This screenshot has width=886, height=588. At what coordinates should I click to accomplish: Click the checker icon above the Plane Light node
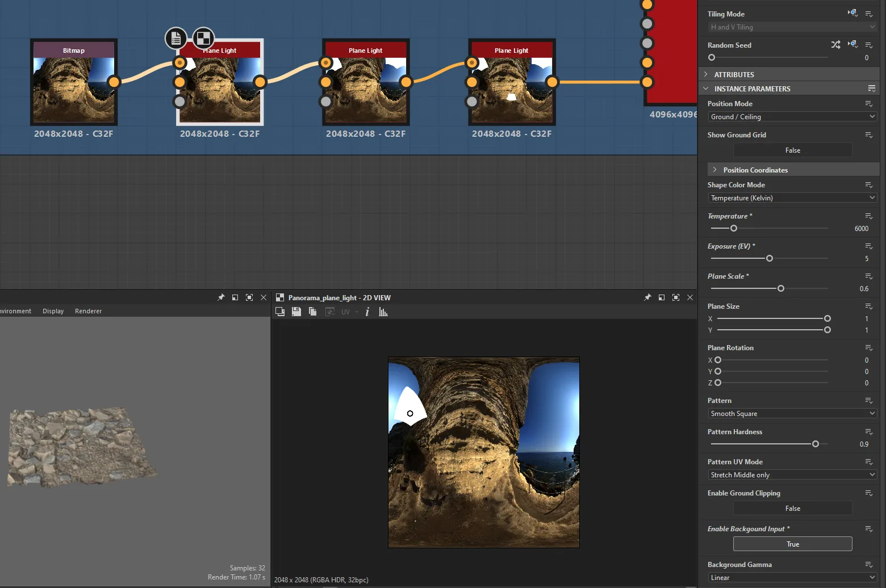point(203,38)
